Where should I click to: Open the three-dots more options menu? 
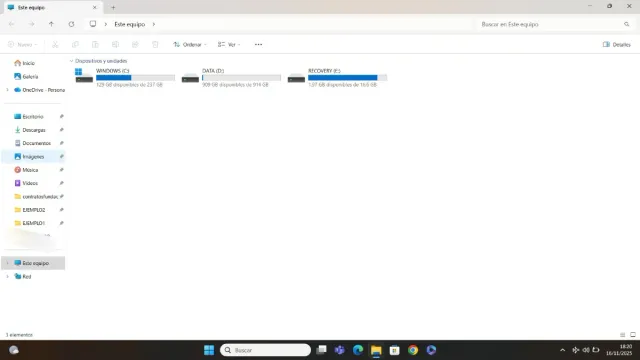click(258, 44)
